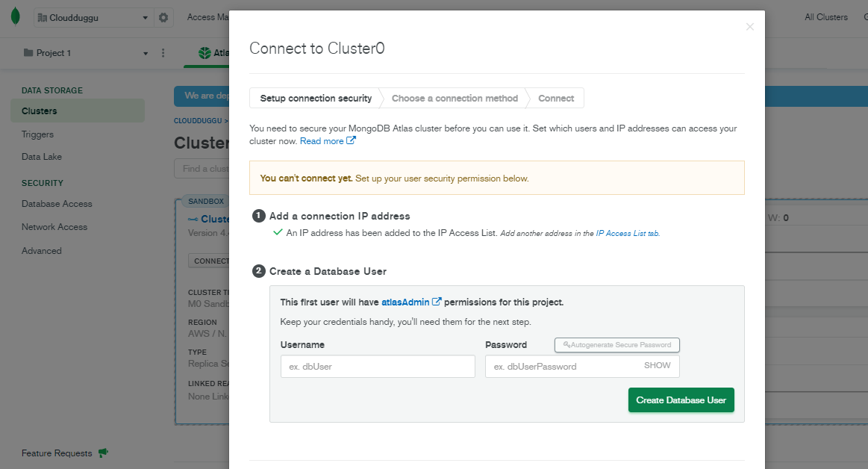Toggle SHOW password visibility

(657, 365)
